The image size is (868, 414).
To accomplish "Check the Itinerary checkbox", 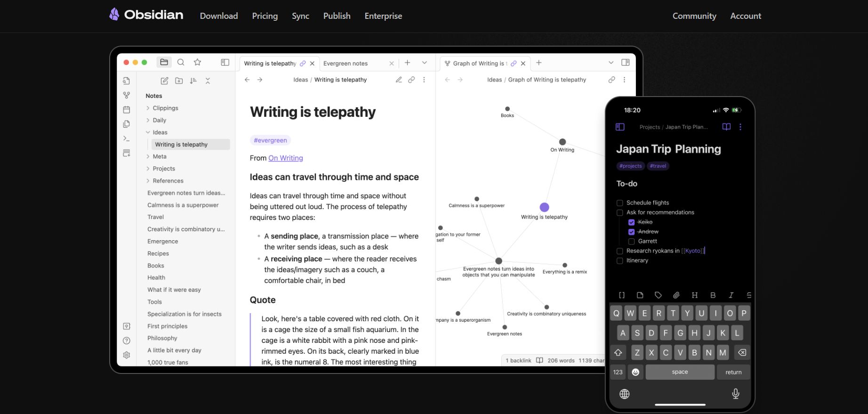I will coord(620,261).
